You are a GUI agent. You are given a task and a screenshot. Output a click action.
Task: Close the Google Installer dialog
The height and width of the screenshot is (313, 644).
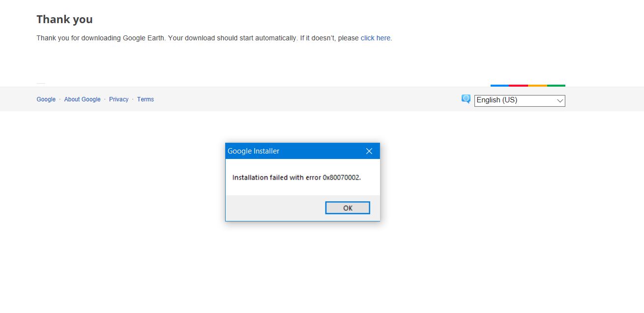click(x=369, y=151)
